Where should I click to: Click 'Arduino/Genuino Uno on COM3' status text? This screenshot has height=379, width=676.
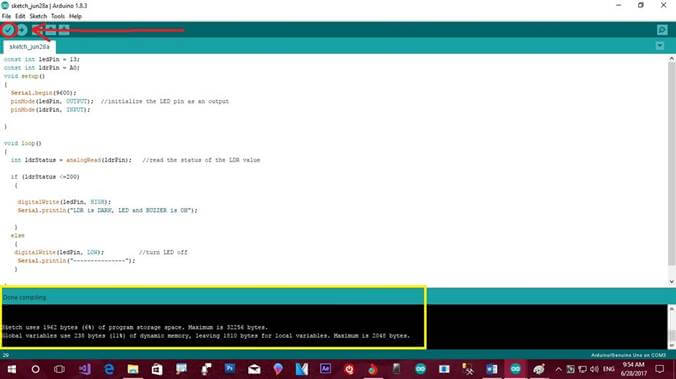[629, 355]
